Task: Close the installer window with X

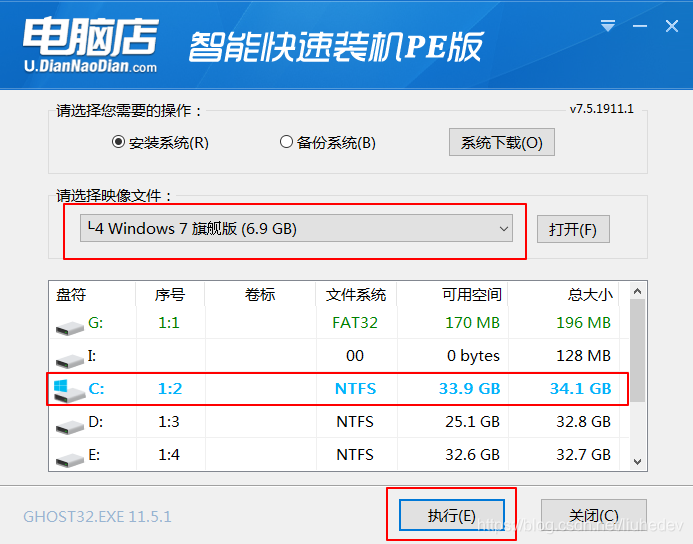Action: [672, 26]
